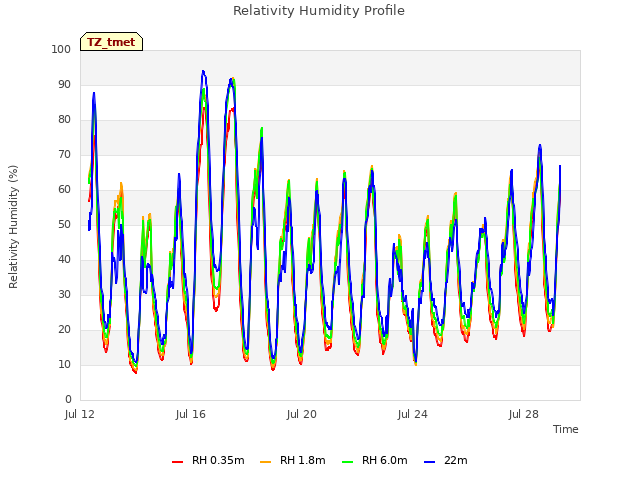Toggle the RH 6.0m legend entry
Viewport: 640px width, 480px height.
point(375,460)
